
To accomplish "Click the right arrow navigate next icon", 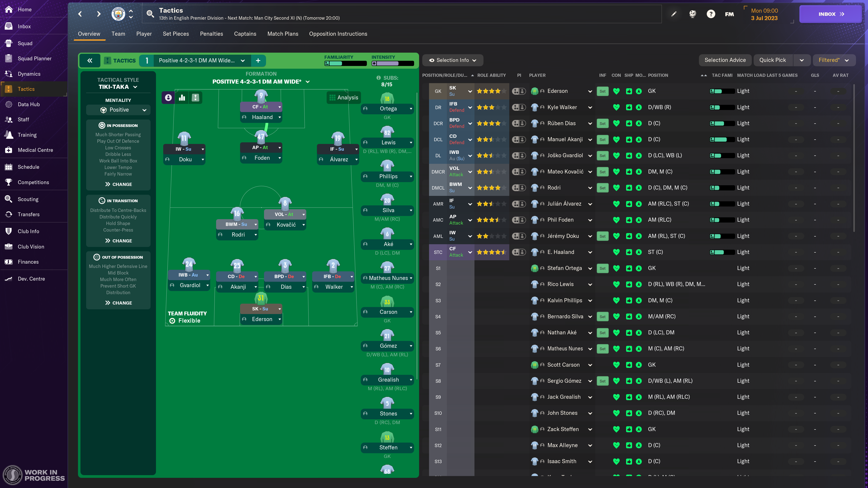I will (98, 13).
